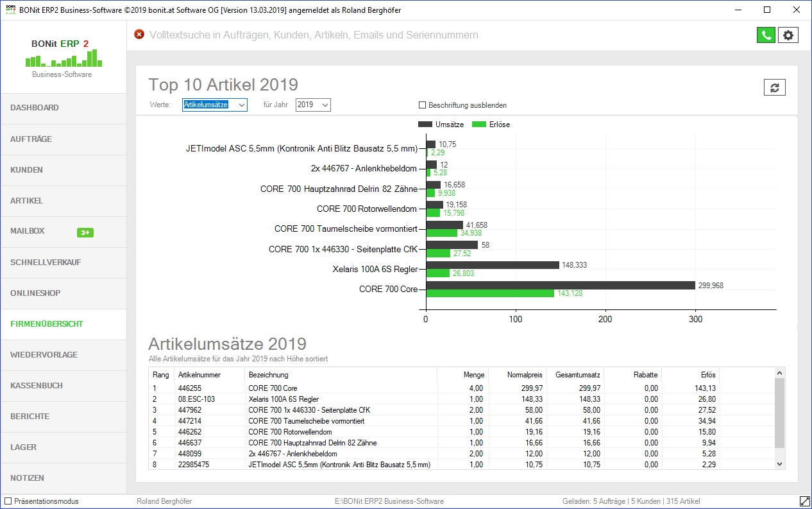The image size is (812, 509).
Task: Toggle Präsentationsmodus checkbox
Action: [8, 501]
